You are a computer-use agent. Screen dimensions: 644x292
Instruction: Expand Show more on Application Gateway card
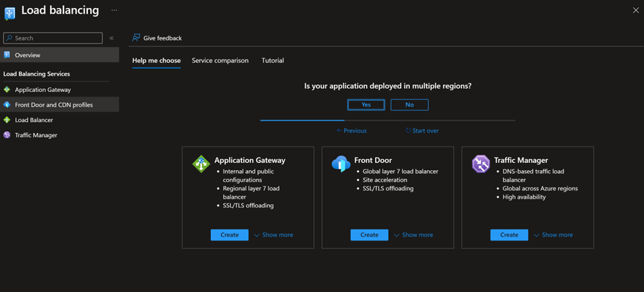click(x=274, y=235)
